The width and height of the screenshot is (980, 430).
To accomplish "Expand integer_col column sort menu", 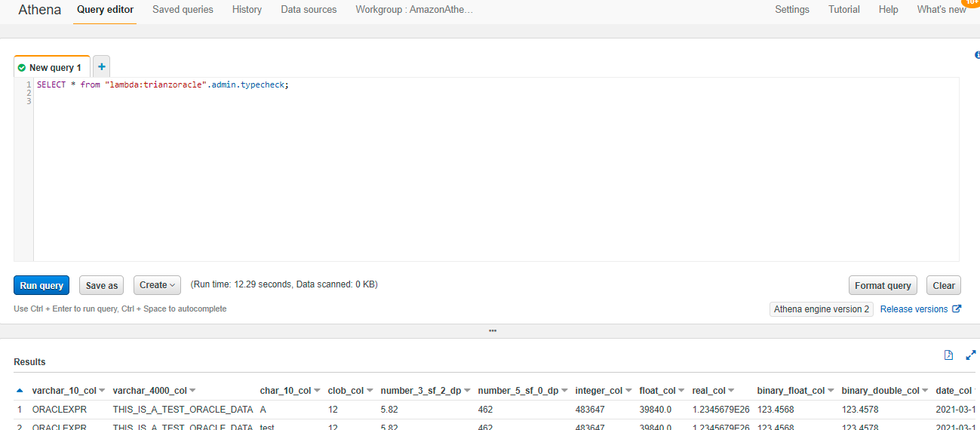I will 628,391.
